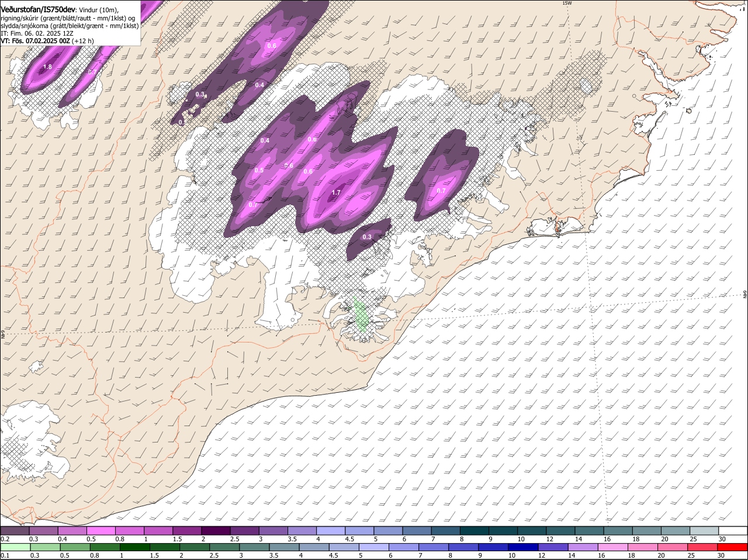Select the 0.8–1 green swatch in green-to-red legend
The image size is (748, 560).
105,547
